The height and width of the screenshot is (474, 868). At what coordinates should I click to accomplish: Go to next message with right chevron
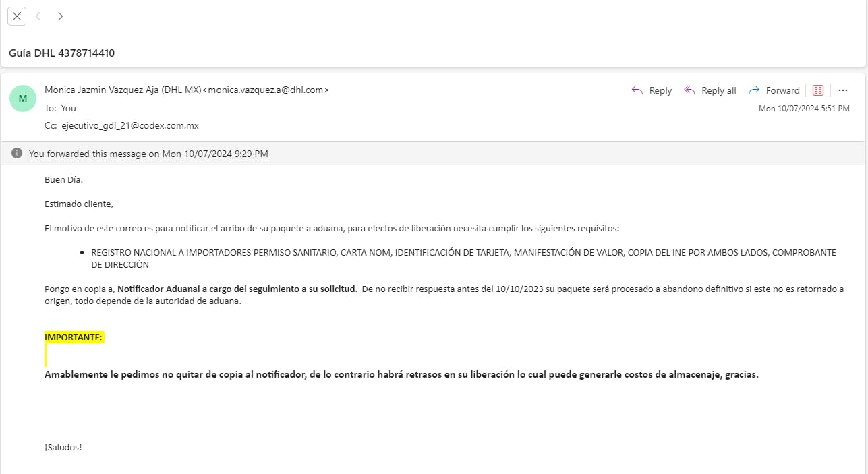point(60,16)
